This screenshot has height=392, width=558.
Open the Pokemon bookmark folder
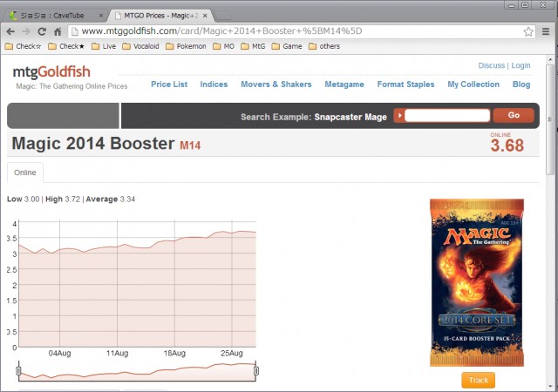[x=186, y=46]
